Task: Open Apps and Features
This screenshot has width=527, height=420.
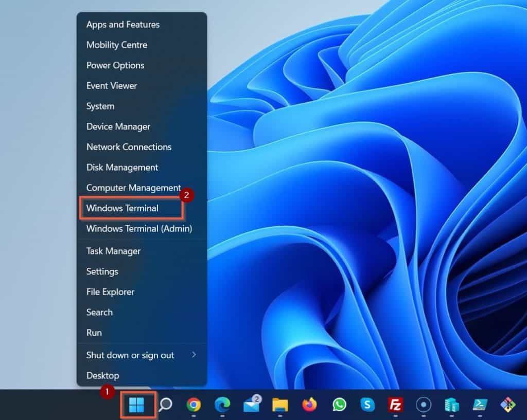Action: pos(142,25)
